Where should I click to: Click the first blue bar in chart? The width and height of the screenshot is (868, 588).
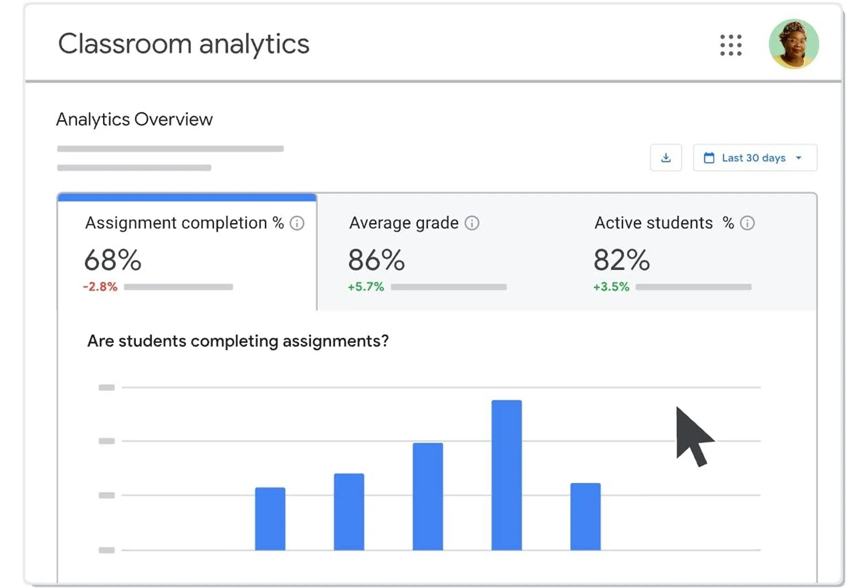click(270, 518)
